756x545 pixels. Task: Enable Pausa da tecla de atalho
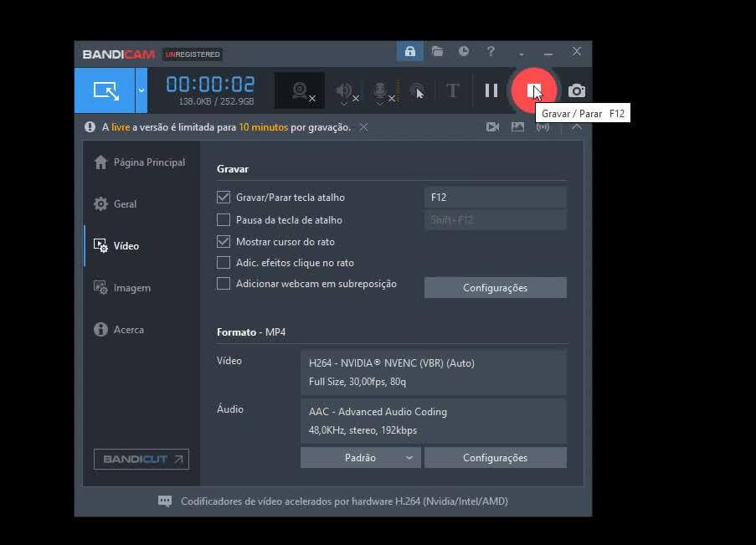pos(224,220)
